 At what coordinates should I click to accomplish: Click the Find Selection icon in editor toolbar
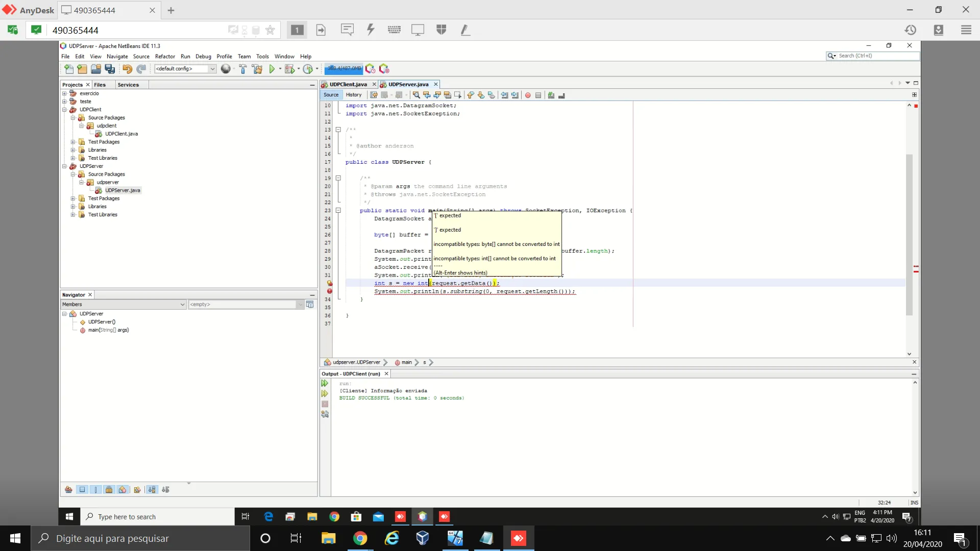click(416, 95)
